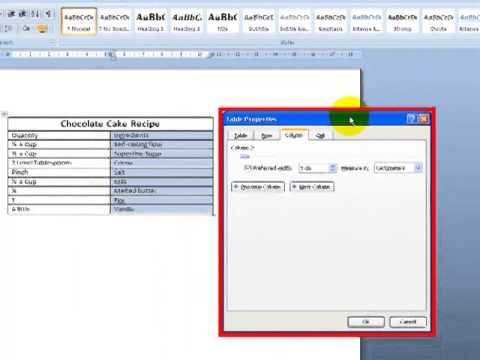This screenshot has width=480, height=360.
Task: Confirm the dialog with OK
Action: [x=366, y=322]
